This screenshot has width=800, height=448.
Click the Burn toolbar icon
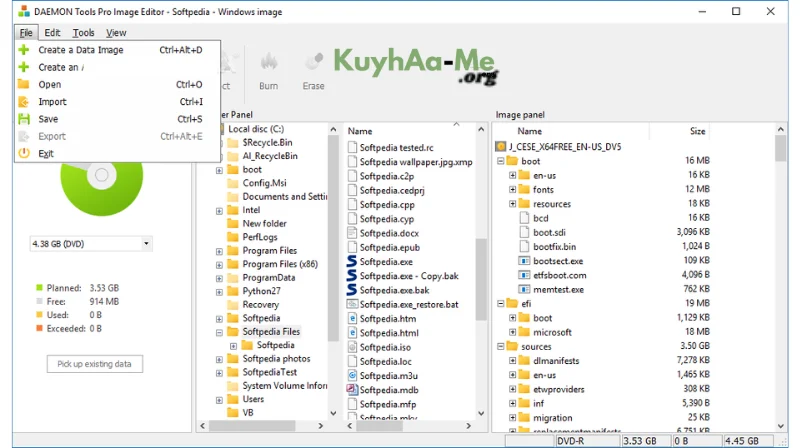pos(268,63)
